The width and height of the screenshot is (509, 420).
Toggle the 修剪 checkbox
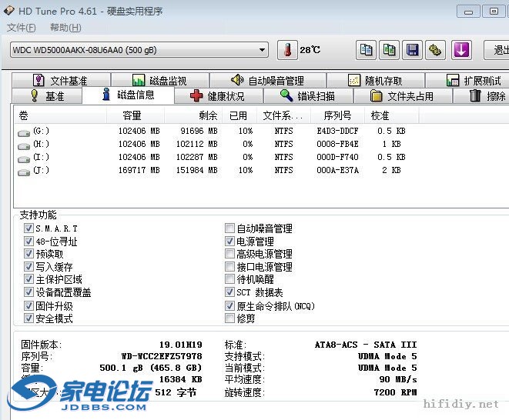(229, 318)
